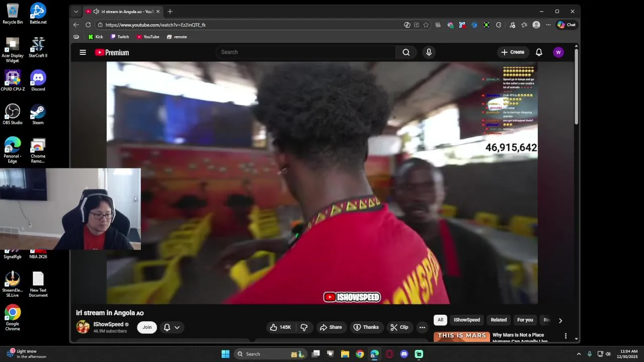Open Battle.net desktop shortcut
Image resolution: width=644 pixels, height=362 pixels.
point(38,14)
